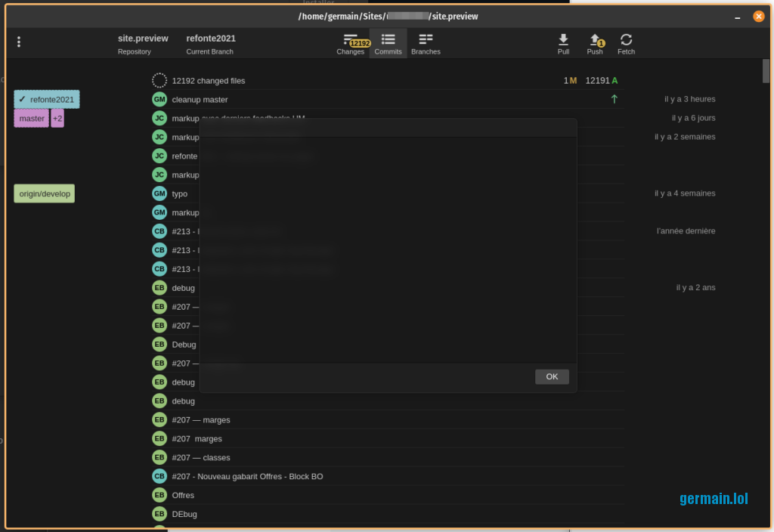Select the checked refonte2021 branch label
This screenshot has height=532, width=774.
tap(47, 99)
